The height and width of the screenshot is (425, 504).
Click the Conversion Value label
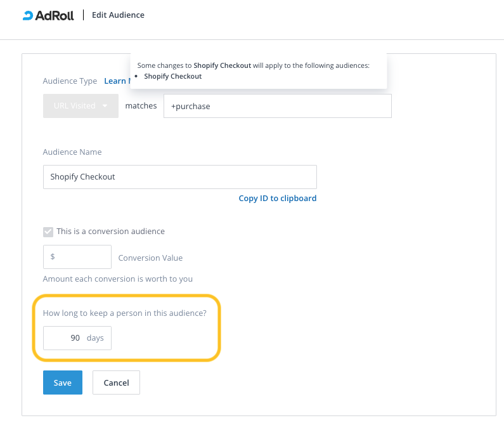tap(150, 258)
